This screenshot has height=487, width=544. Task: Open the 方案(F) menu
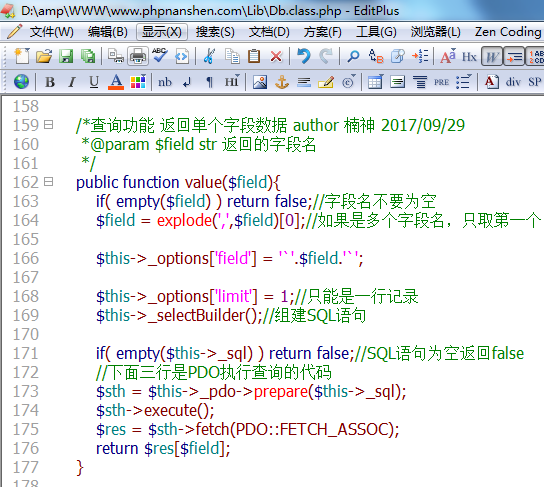323,32
